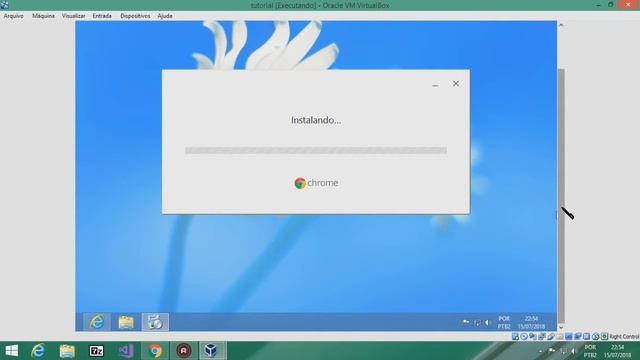
Task: Click the VirtualBox audio status icon
Action: click(533, 336)
